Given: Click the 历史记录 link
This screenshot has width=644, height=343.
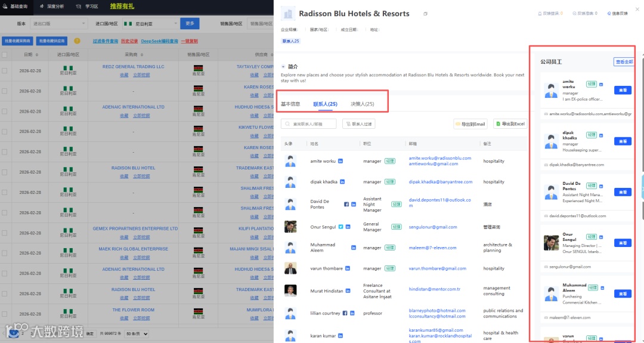Looking at the screenshot, I should click(x=129, y=41).
